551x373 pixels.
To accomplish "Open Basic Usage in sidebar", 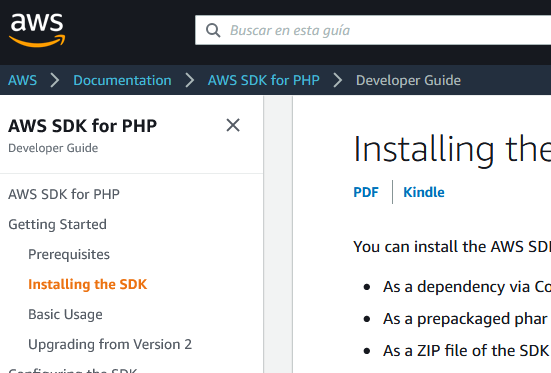I will click(x=65, y=314).
